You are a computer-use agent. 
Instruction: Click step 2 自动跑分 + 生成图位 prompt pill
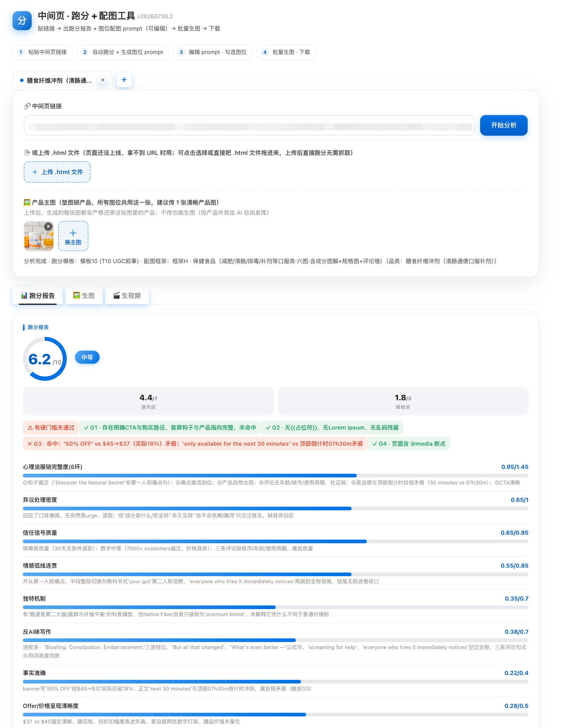click(x=123, y=52)
